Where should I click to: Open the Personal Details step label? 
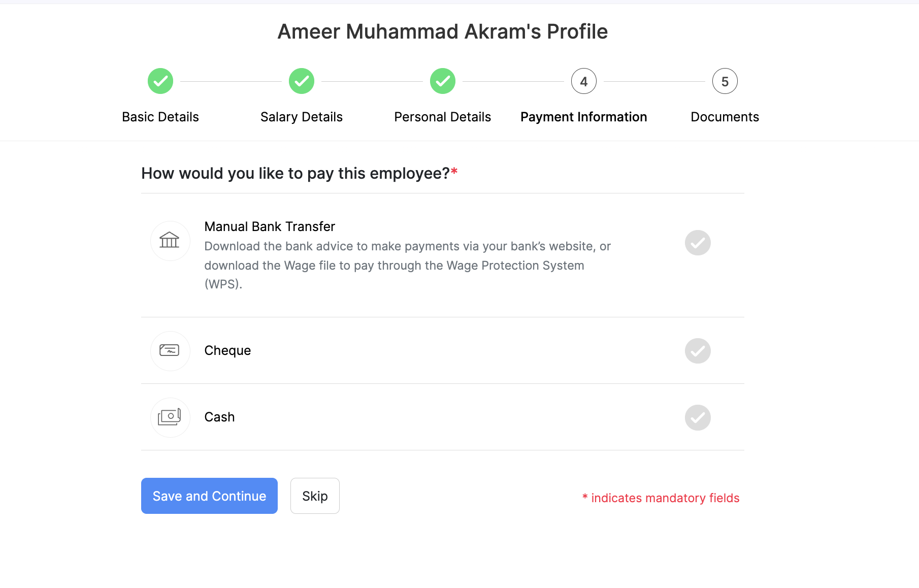click(x=443, y=117)
